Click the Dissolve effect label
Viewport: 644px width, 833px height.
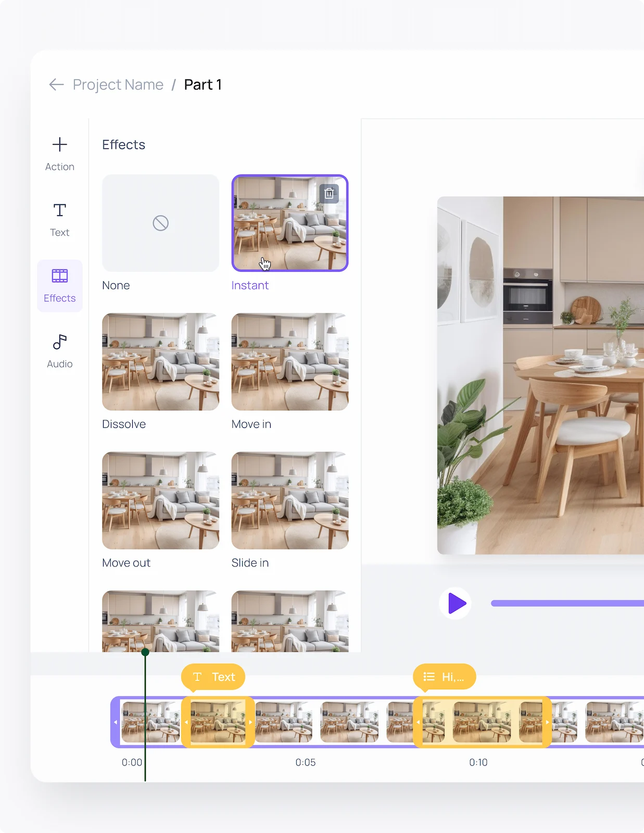124,424
